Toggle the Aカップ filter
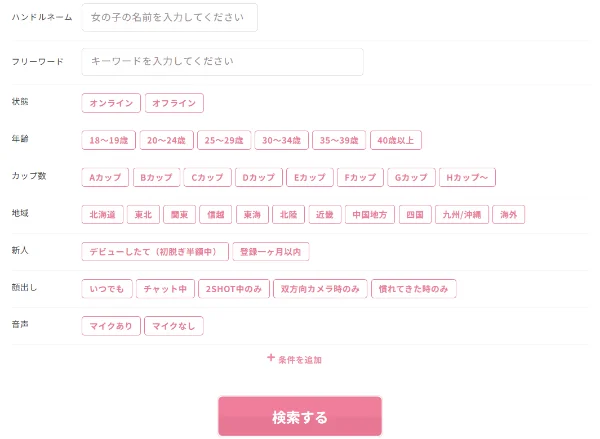Screen dimensions: 600x439 (x=105, y=178)
